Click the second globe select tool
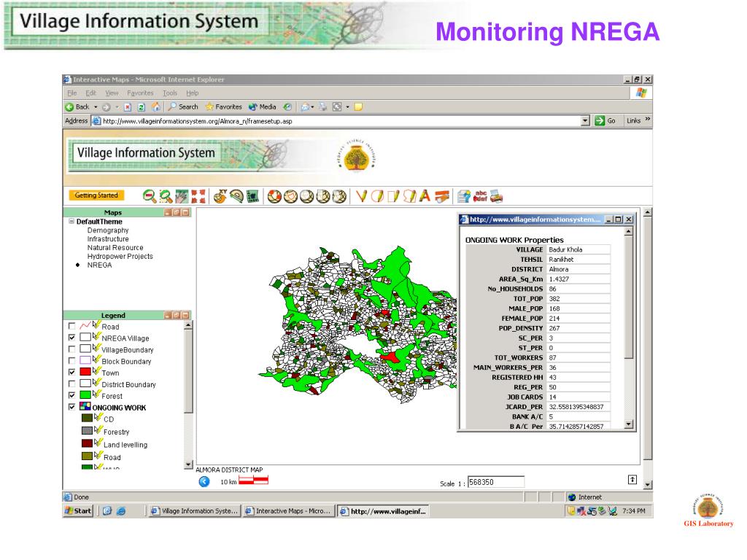This screenshot has width=747, height=560. click(290, 196)
